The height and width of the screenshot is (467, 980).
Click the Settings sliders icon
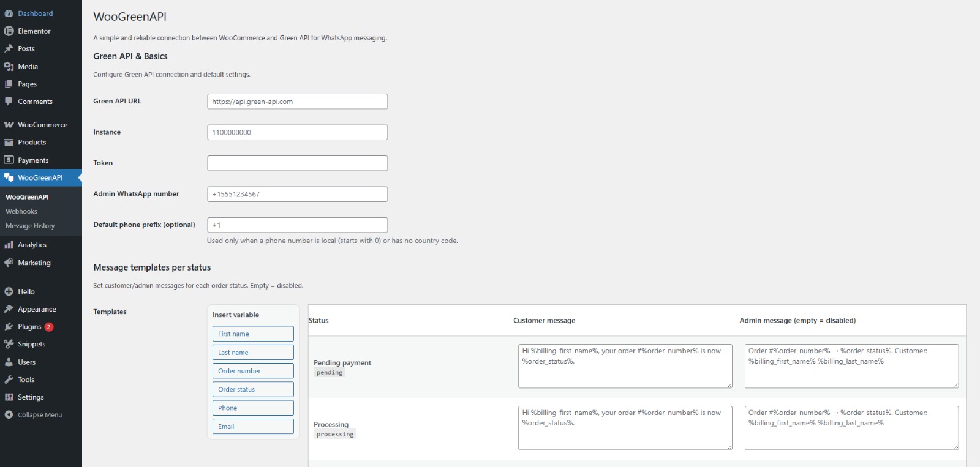click(x=9, y=397)
